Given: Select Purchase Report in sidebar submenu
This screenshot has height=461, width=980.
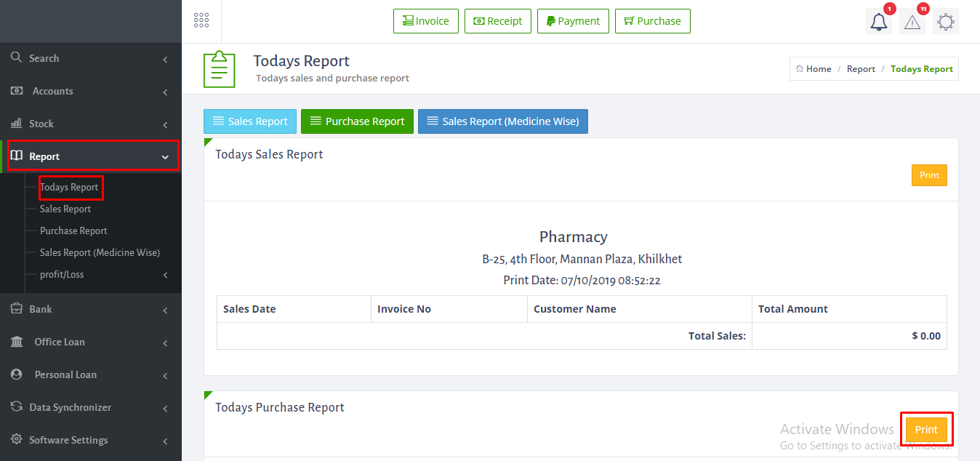Looking at the screenshot, I should tap(73, 230).
